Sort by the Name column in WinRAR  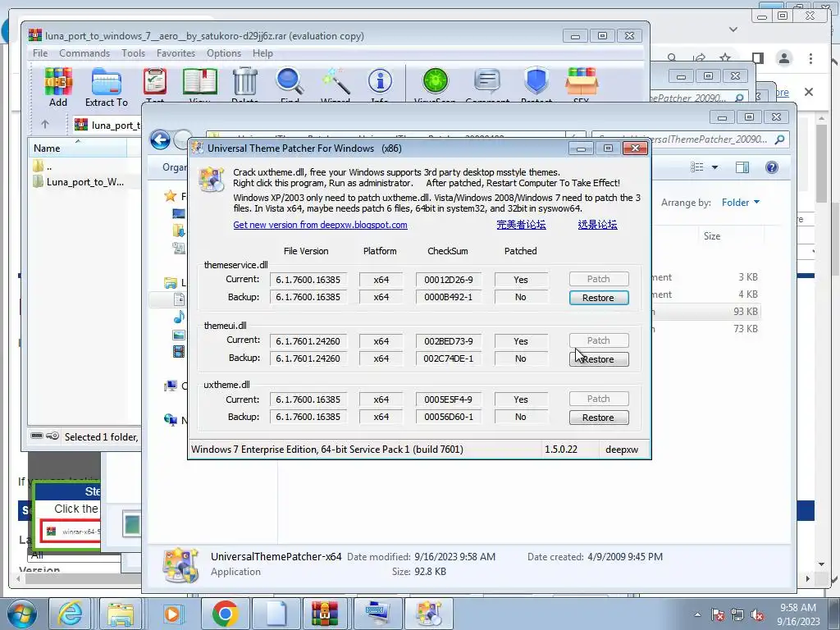tap(77, 148)
